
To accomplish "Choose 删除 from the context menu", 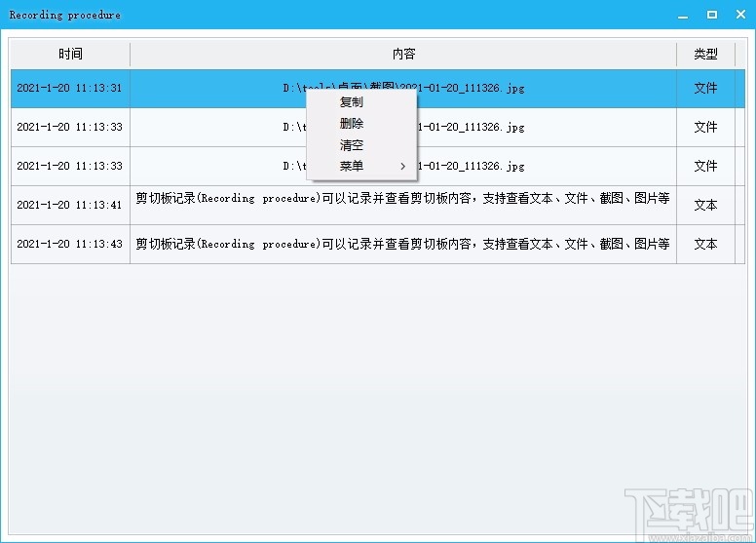I will click(x=352, y=124).
